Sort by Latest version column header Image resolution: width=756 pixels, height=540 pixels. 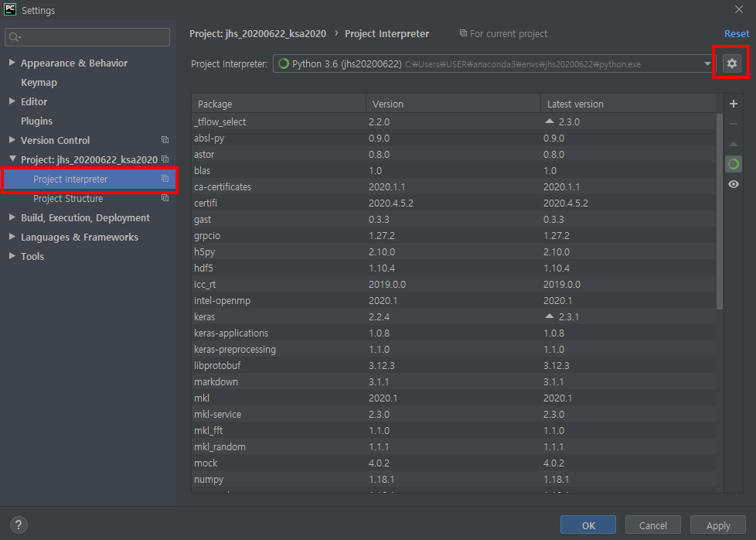[x=628, y=104]
